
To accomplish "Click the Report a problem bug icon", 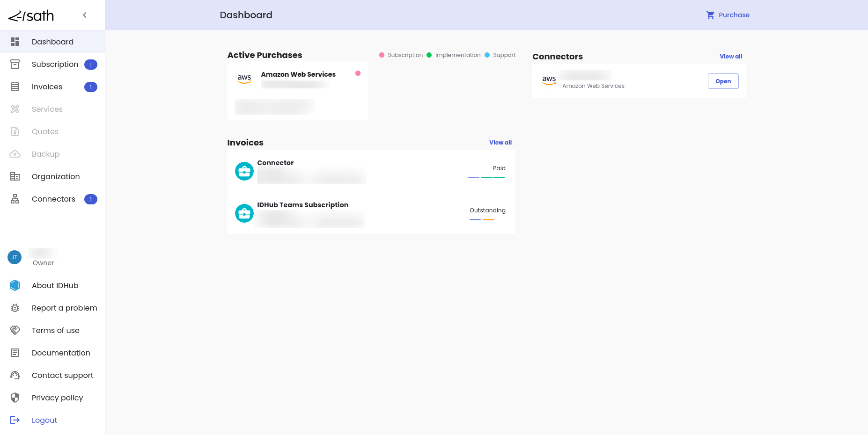I will coord(15,308).
